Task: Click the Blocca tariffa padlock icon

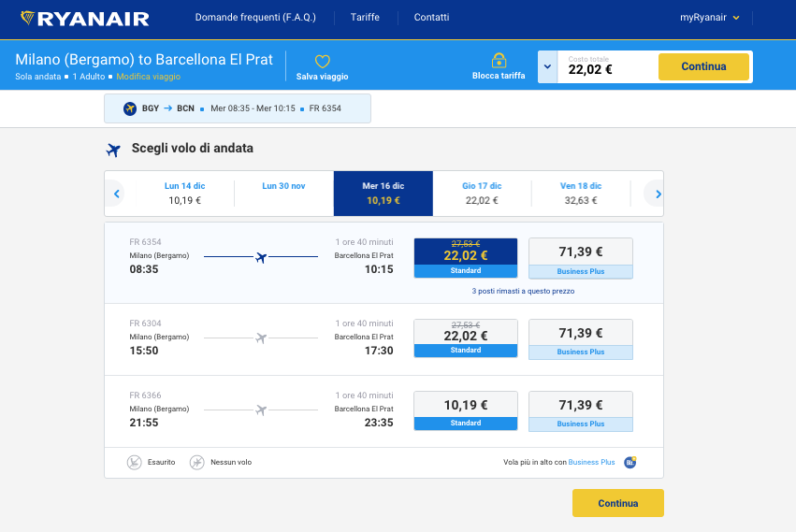Action: (x=499, y=61)
